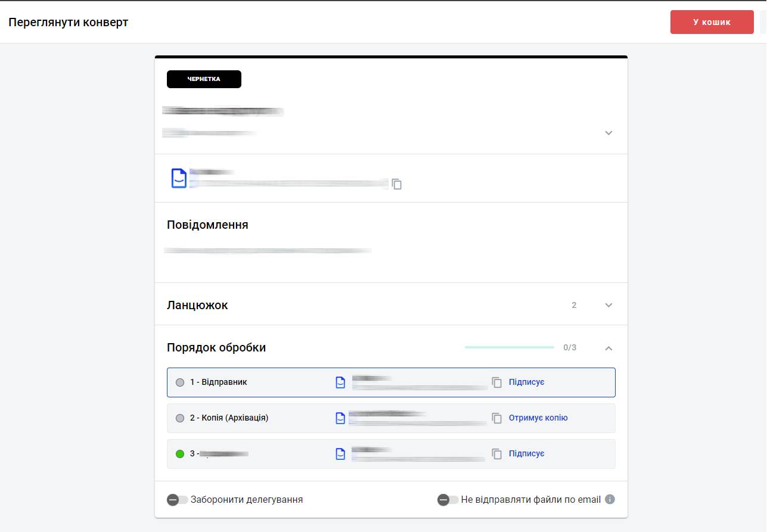The width and height of the screenshot is (767, 532).
Task: Click the document icon in the "1 - Відправник" row
Action: (340, 382)
